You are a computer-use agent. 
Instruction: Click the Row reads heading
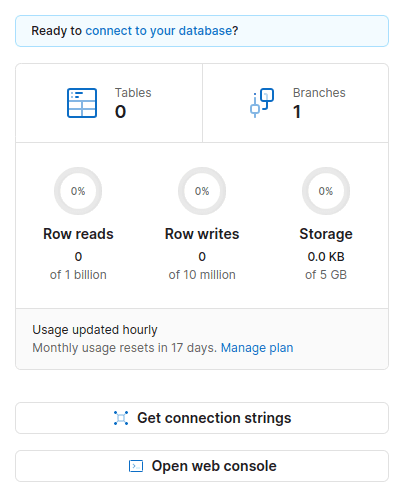point(78,234)
